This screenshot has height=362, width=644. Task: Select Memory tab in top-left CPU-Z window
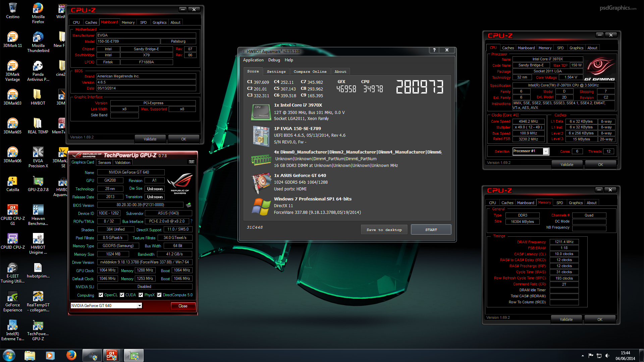pyautogui.click(x=128, y=22)
